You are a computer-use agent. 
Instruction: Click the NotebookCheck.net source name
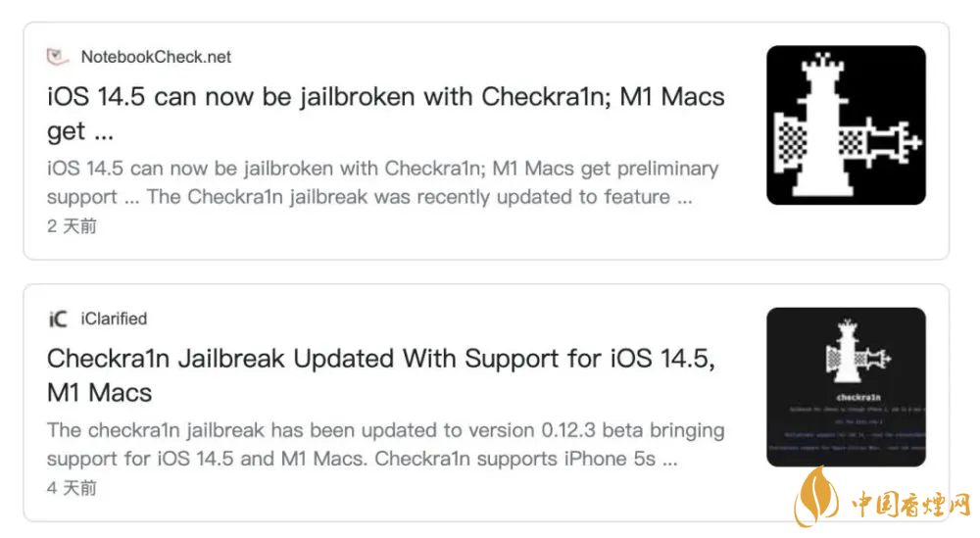pyautogui.click(x=156, y=57)
